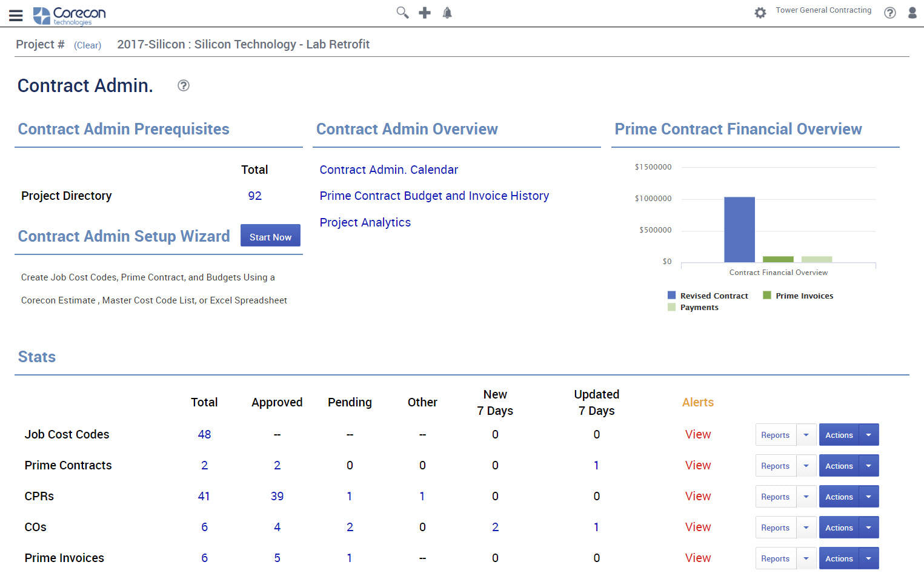Click the Contract Admin help icon
924x579 pixels.
(183, 86)
